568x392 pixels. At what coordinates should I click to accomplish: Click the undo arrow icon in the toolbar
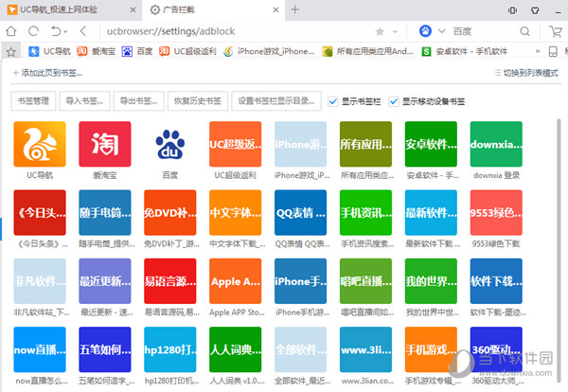(56, 31)
